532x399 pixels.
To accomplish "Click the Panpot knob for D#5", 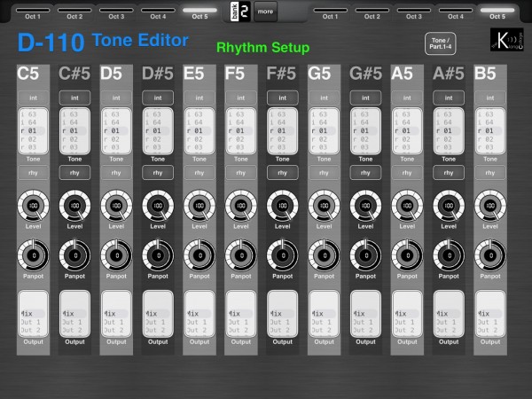I will (158, 255).
